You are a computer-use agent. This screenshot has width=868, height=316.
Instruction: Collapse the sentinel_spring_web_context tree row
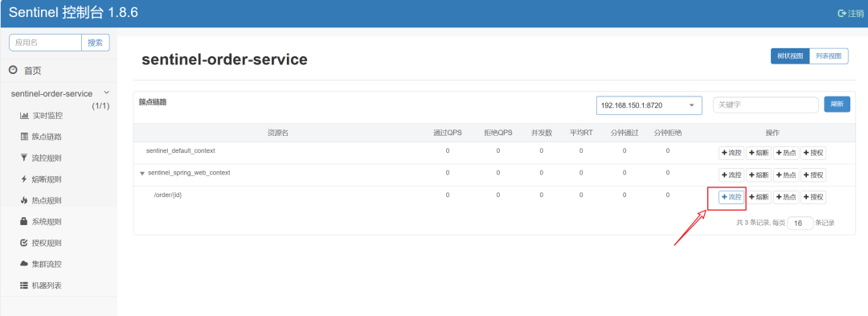click(142, 173)
